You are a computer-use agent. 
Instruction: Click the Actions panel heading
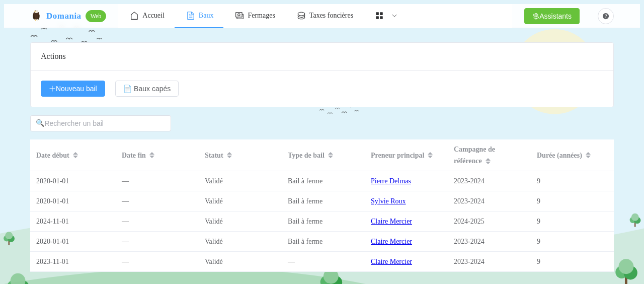[x=53, y=56]
